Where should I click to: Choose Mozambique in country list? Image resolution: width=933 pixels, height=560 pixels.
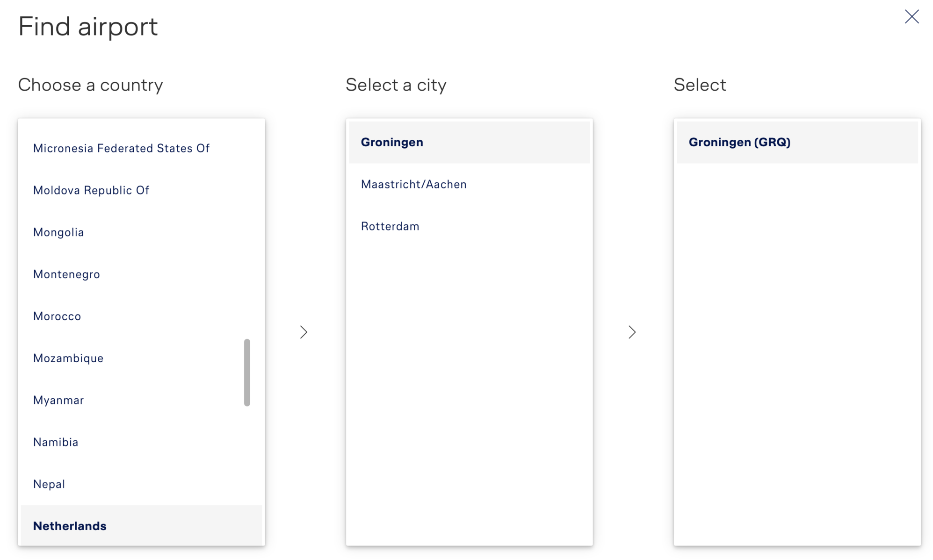141,359
